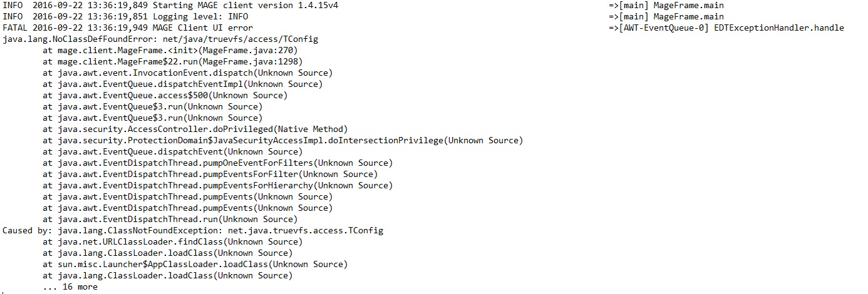
Task: Click the MageFrame.java:270 stack frame
Action: pyautogui.click(x=170, y=51)
